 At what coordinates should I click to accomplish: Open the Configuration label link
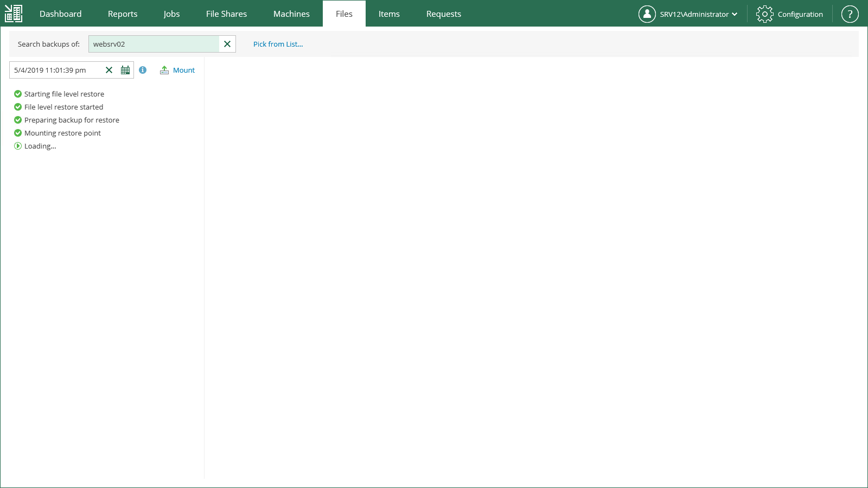(800, 14)
